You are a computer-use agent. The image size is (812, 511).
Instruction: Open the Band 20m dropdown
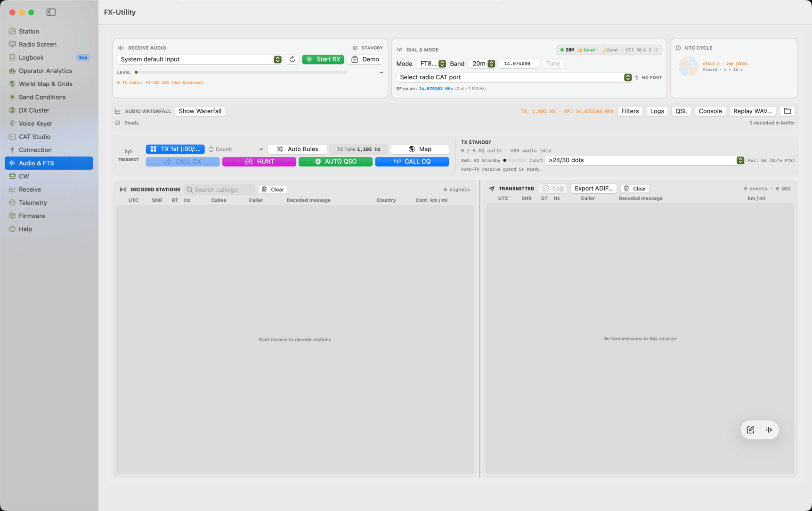click(x=482, y=64)
